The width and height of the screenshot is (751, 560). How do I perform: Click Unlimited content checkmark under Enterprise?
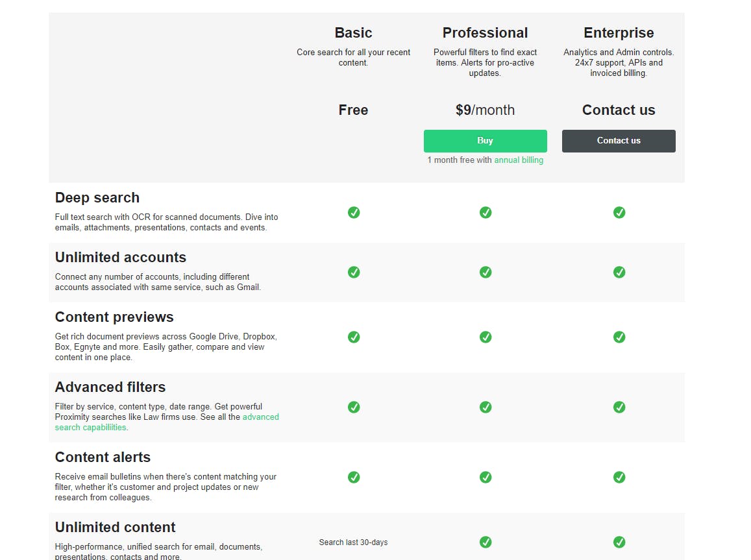coord(619,542)
